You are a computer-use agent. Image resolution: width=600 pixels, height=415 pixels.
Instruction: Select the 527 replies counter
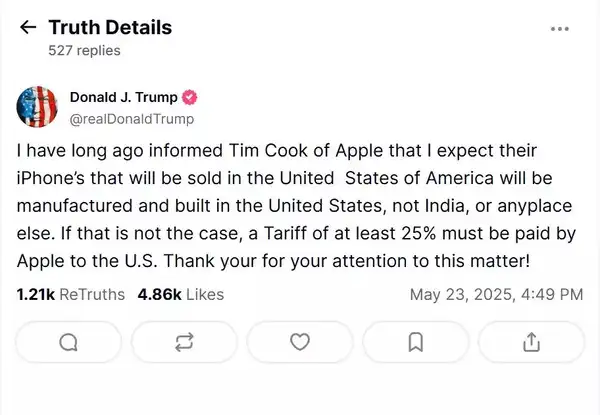(x=84, y=50)
